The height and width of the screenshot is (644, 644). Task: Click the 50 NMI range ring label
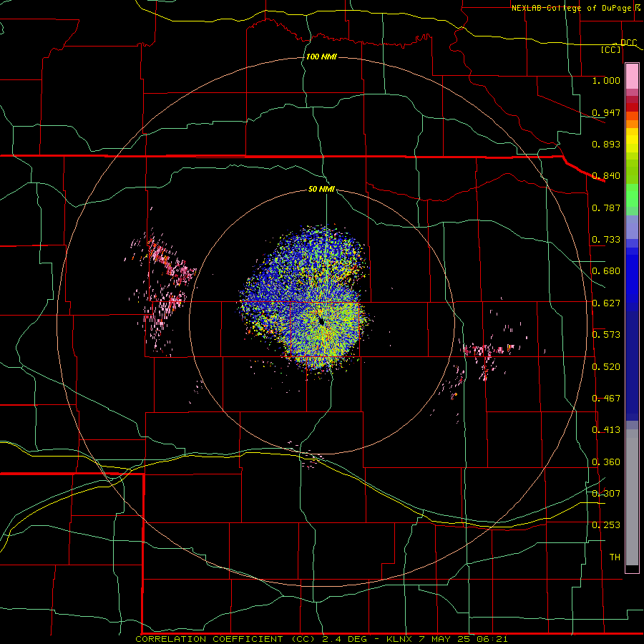coord(321,190)
